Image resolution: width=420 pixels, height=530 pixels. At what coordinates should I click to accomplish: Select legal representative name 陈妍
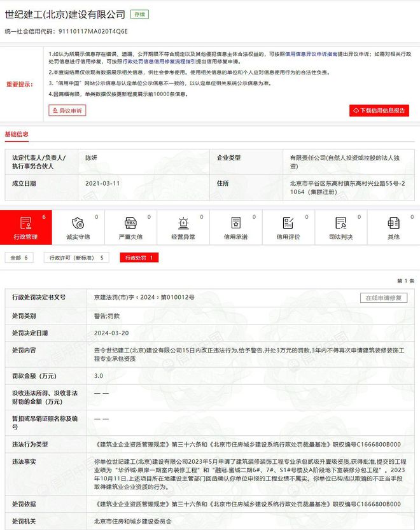pyautogui.click(x=91, y=158)
